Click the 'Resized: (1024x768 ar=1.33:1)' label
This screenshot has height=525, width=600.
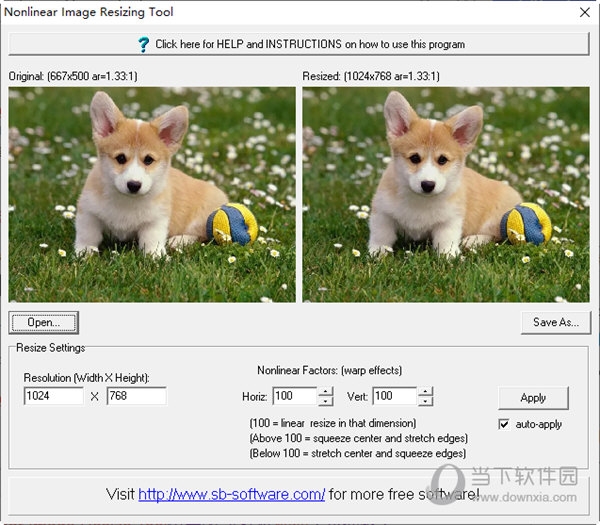[x=371, y=76]
